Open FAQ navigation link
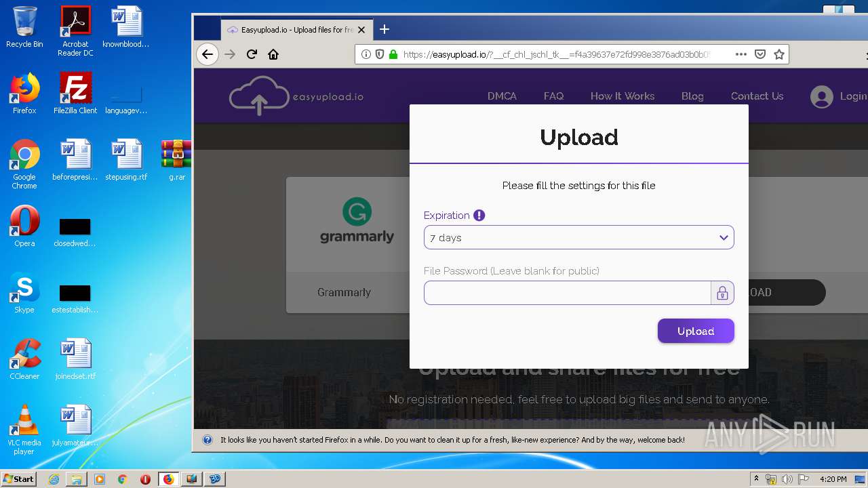Viewport: 868px width, 488px height. point(553,96)
